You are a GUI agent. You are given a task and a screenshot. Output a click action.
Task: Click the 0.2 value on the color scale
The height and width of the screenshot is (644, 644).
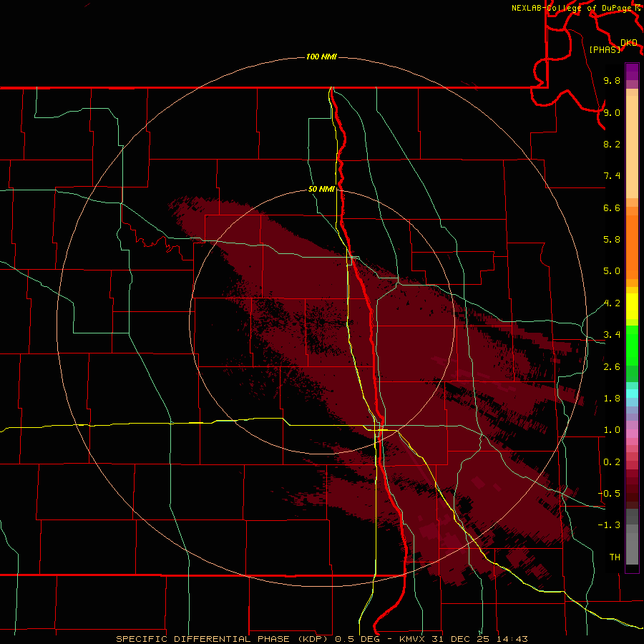point(612,462)
